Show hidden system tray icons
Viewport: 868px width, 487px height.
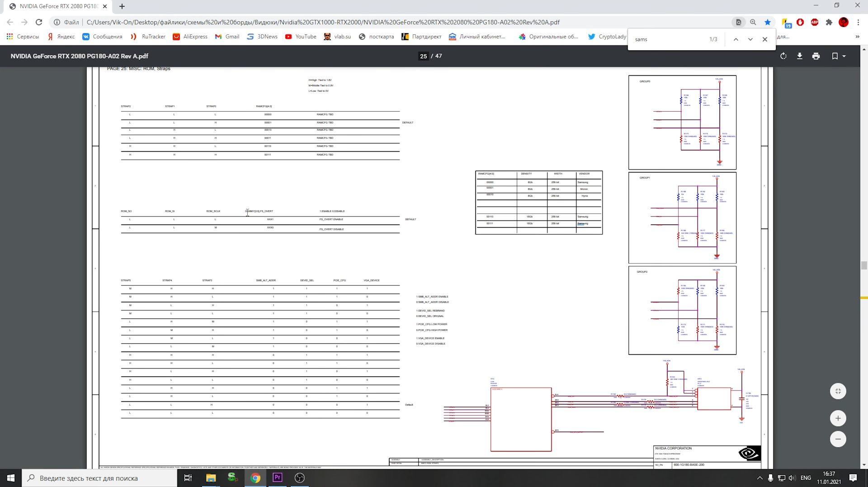pos(759,478)
